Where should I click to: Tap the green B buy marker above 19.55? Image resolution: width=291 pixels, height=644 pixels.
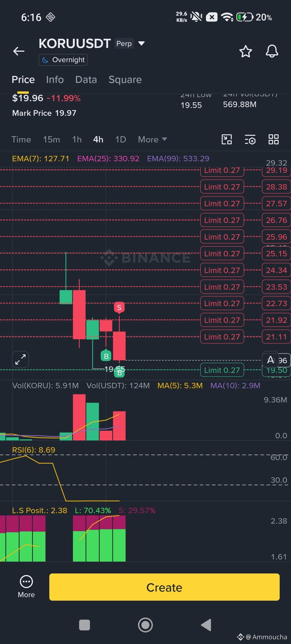106,356
